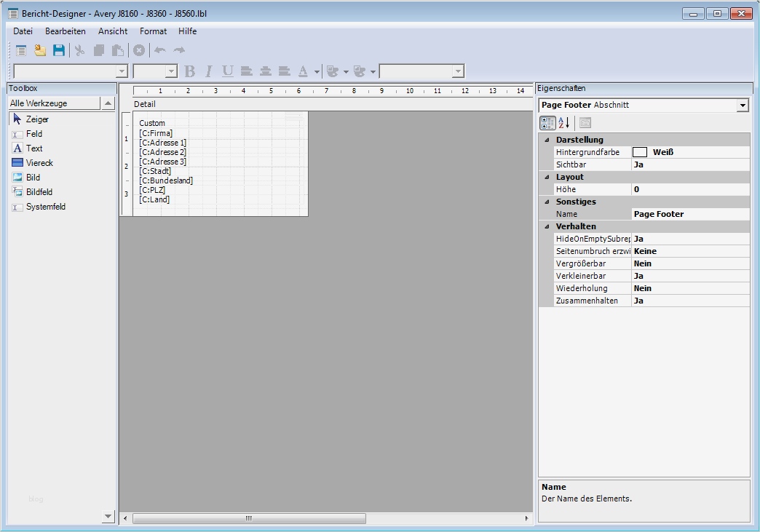Click the first paint bucket fill icon
Viewport: 760px width, 532px height.
[x=333, y=72]
